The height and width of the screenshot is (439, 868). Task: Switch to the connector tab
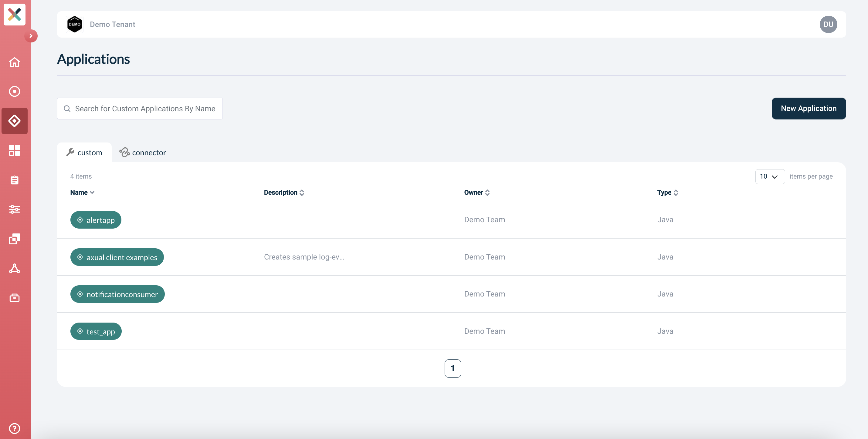(143, 152)
